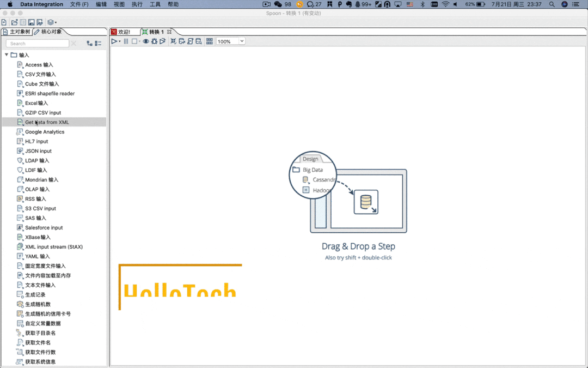Click the replay transformation icon
588x368 pixels.
[162, 41]
